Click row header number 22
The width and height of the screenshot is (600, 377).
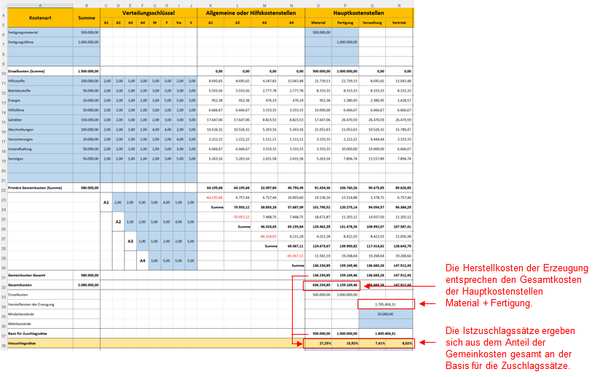3,190
